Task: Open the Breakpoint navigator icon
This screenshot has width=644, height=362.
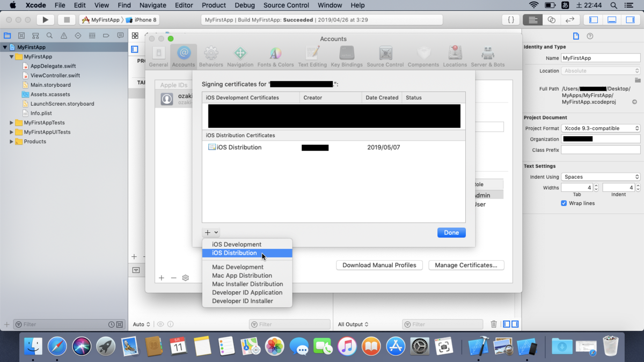Action: tap(106, 36)
